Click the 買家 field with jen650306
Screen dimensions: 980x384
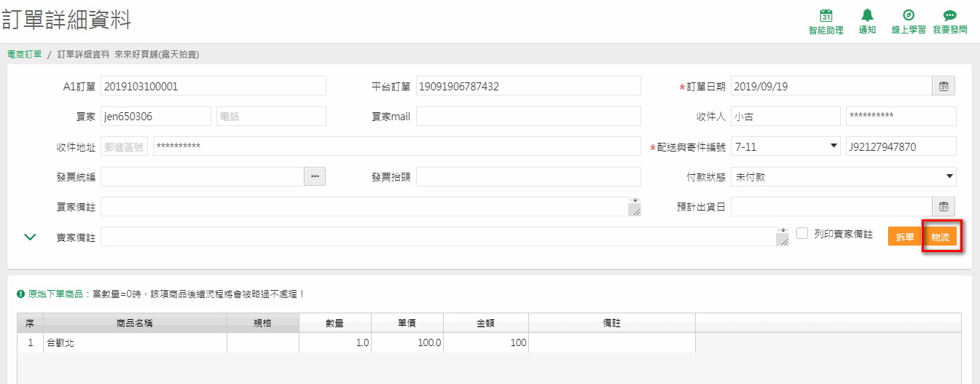[x=156, y=117]
